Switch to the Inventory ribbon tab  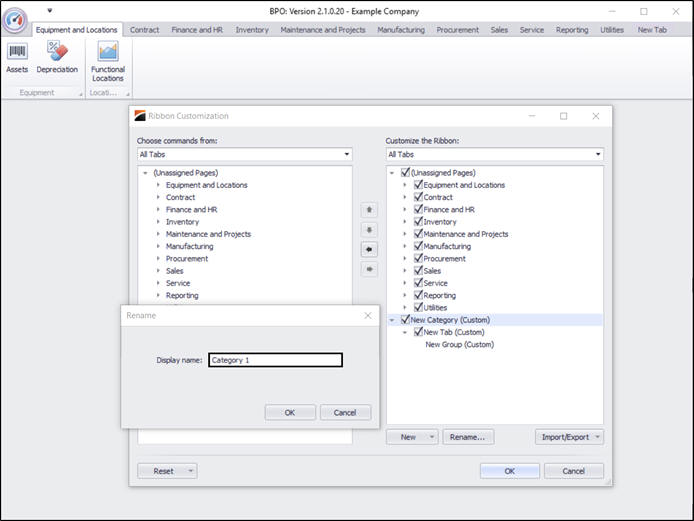pos(252,30)
